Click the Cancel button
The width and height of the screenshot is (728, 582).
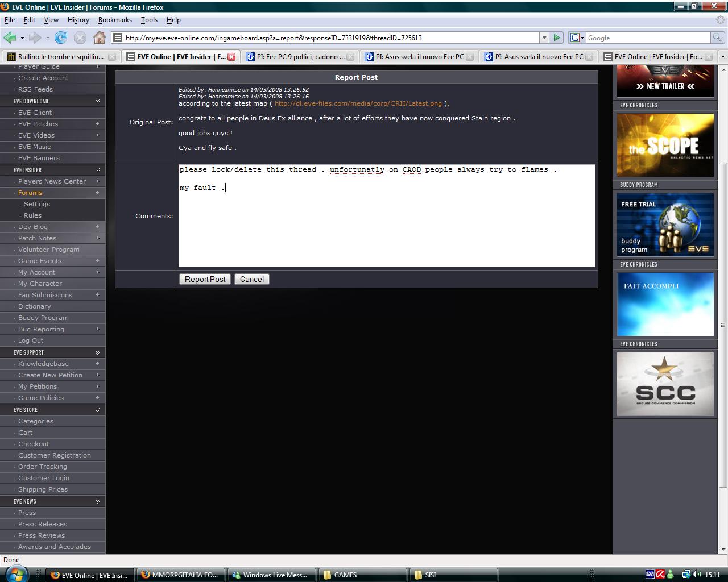point(252,279)
